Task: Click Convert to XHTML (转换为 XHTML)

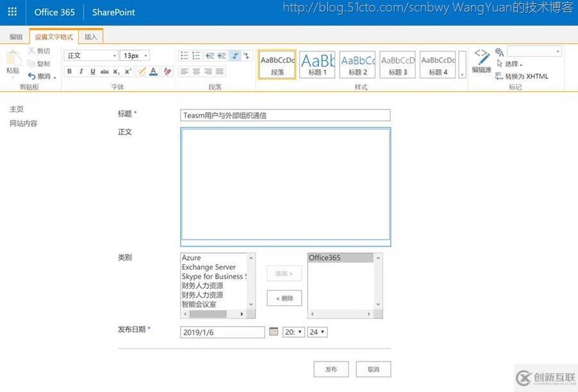Action: pyautogui.click(x=522, y=76)
